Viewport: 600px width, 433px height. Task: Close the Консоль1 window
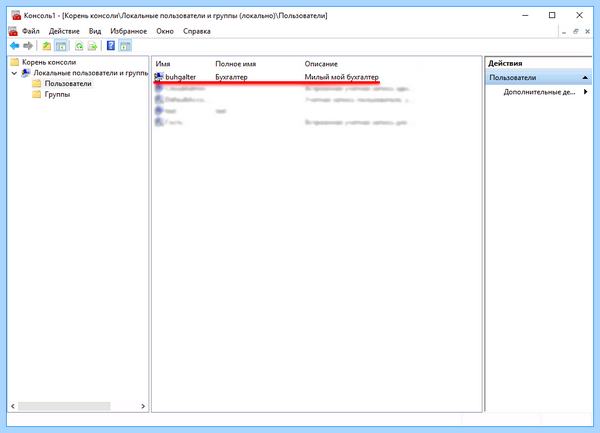579,15
